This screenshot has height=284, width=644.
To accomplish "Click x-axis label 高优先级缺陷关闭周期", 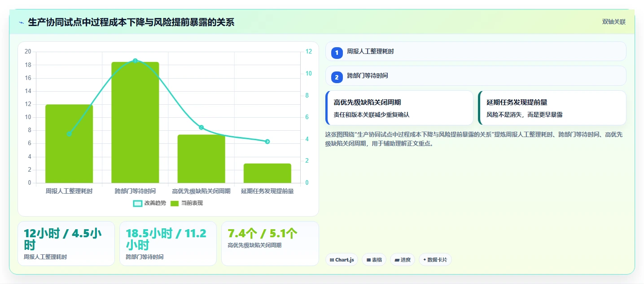I will tap(201, 191).
